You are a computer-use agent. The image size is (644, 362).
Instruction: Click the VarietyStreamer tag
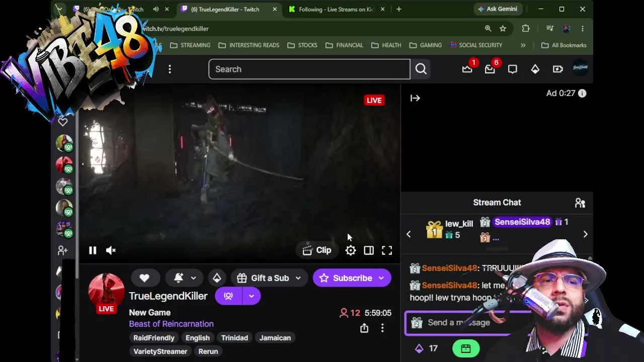click(160, 351)
